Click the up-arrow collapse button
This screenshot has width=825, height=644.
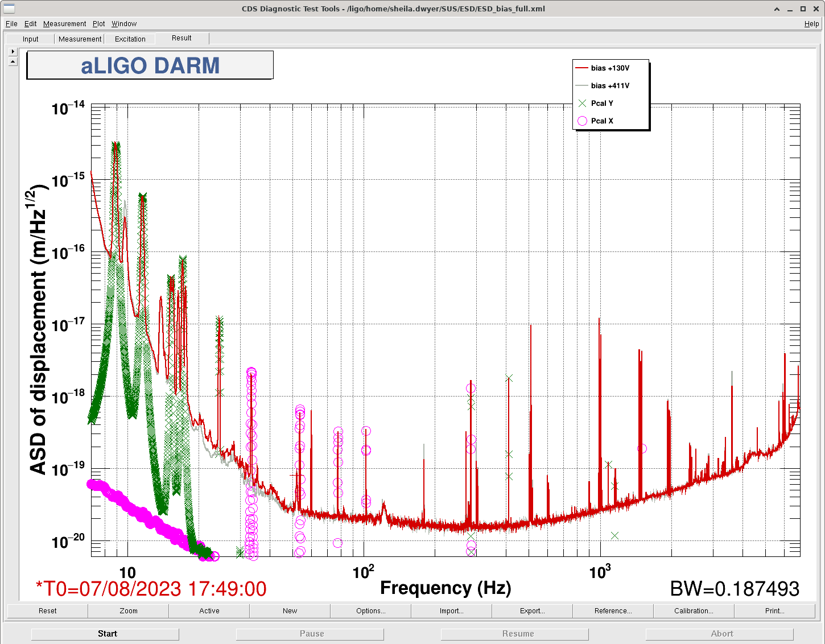[x=13, y=61]
